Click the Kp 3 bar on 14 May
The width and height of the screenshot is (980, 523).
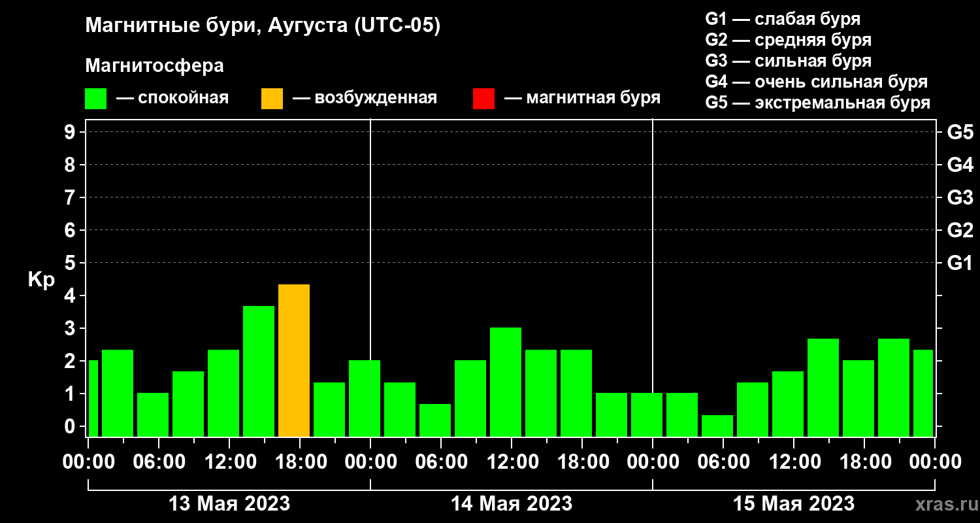point(506,382)
